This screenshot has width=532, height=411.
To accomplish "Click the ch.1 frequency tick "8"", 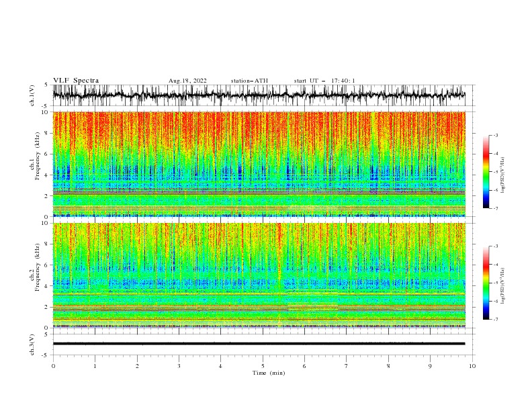I will (x=47, y=133).
